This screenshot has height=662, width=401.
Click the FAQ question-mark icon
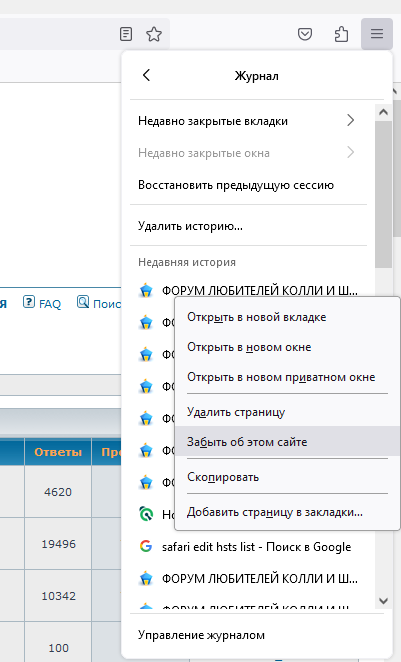(x=29, y=302)
